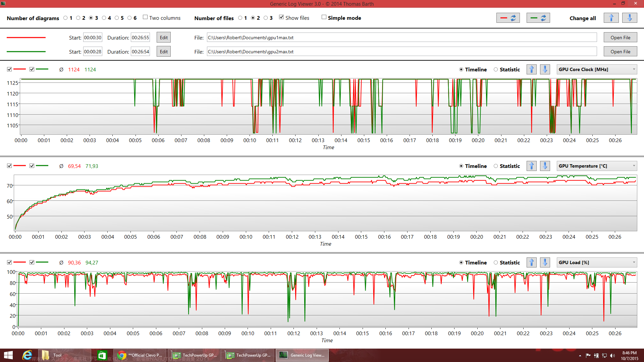This screenshot has height=362, width=644.
Task: Select Statistic view for GPU Core Clock
Action: [x=496, y=70]
